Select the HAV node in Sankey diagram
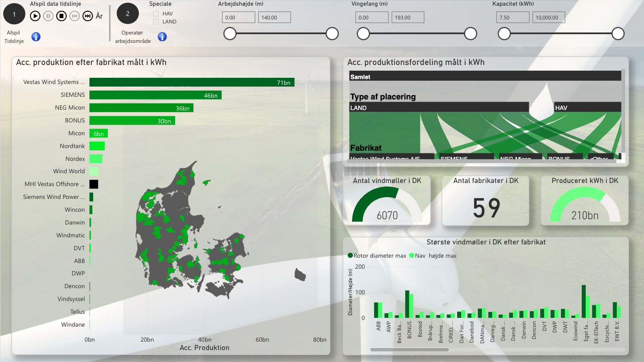The height and width of the screenshot is (362, 644). click(x=587, y=107)
